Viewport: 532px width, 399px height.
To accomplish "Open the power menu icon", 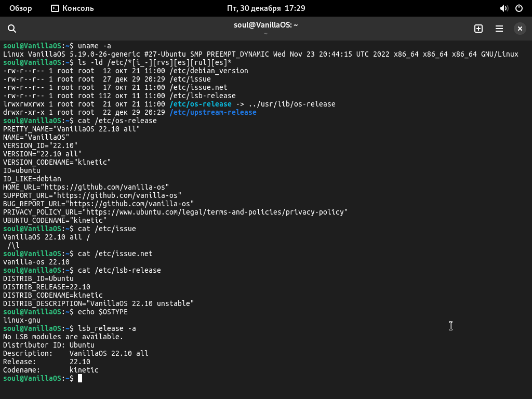I will click(x=519, y=8).
